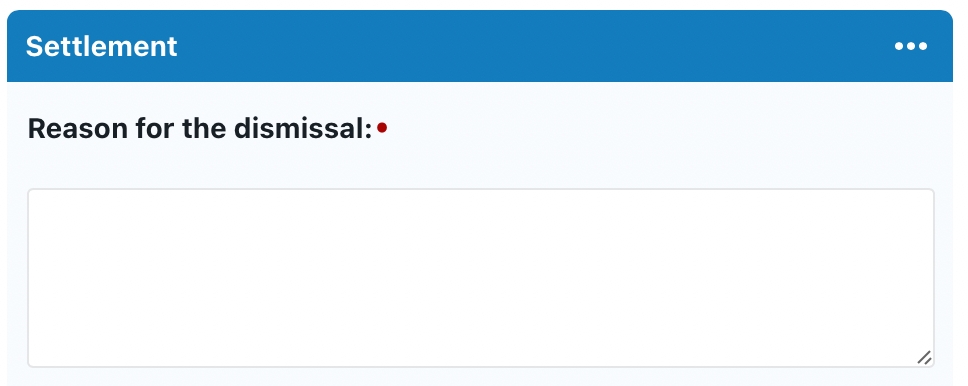Click the "Reason for the dismissal:" label

tap(200, 128)
